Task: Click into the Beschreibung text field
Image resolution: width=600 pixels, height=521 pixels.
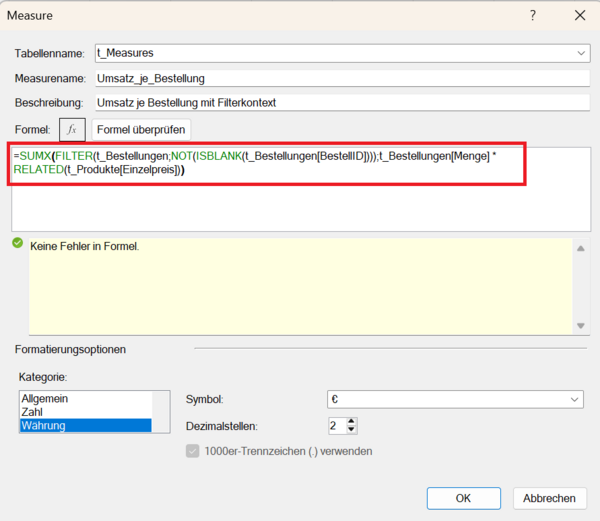Action: (x=340, y=102)
